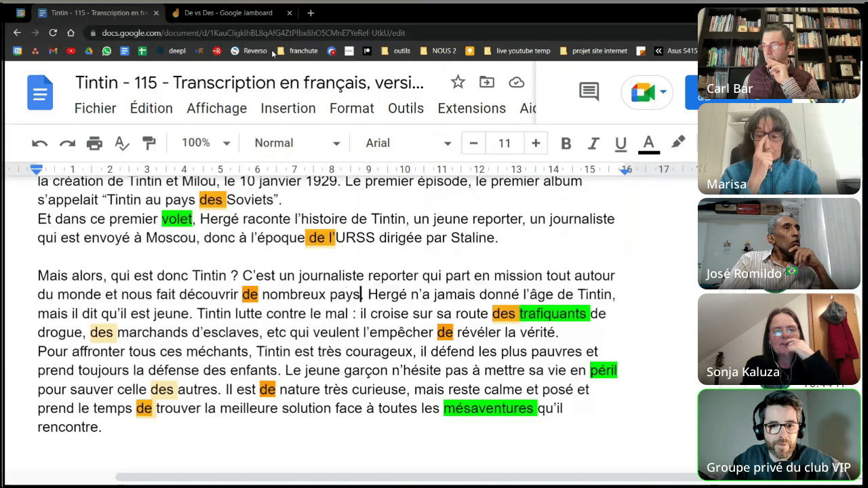This screenshot has width=868, height=488.
Task: Select Carl Bar video tile
Action: pyautogui.click(x=779, y=54)
